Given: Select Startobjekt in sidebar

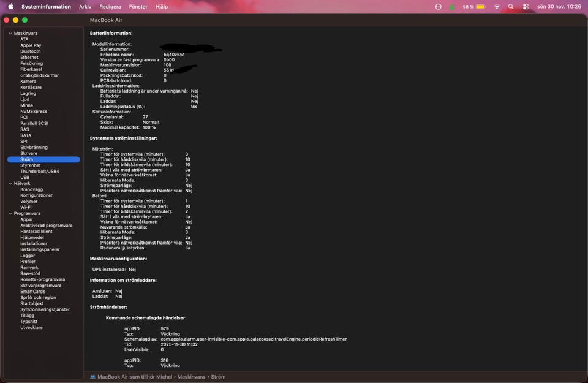Looking at the screenshot, I should [32, 303].
